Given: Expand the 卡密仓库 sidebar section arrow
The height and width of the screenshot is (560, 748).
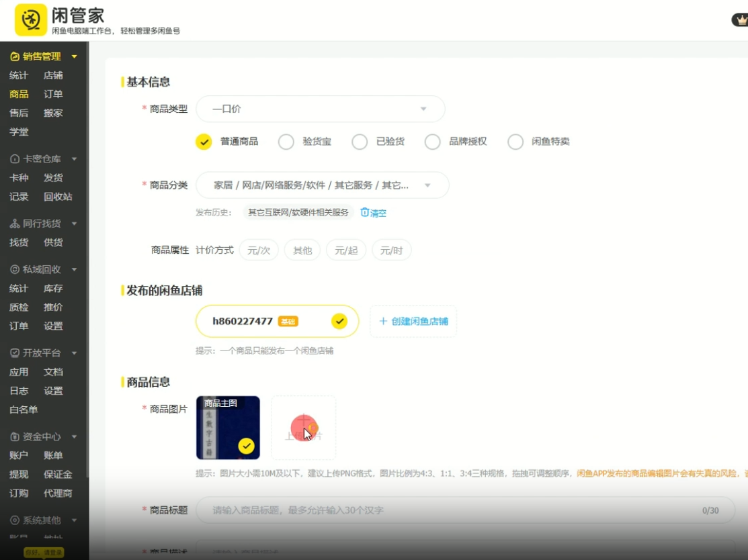Looking at the screenshot, I should (75, 158).
